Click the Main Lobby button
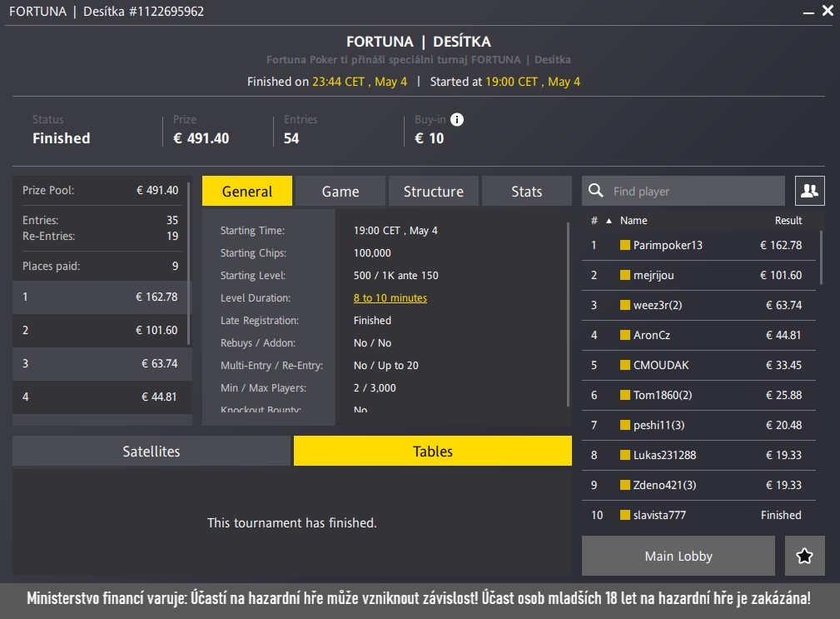 677,556
